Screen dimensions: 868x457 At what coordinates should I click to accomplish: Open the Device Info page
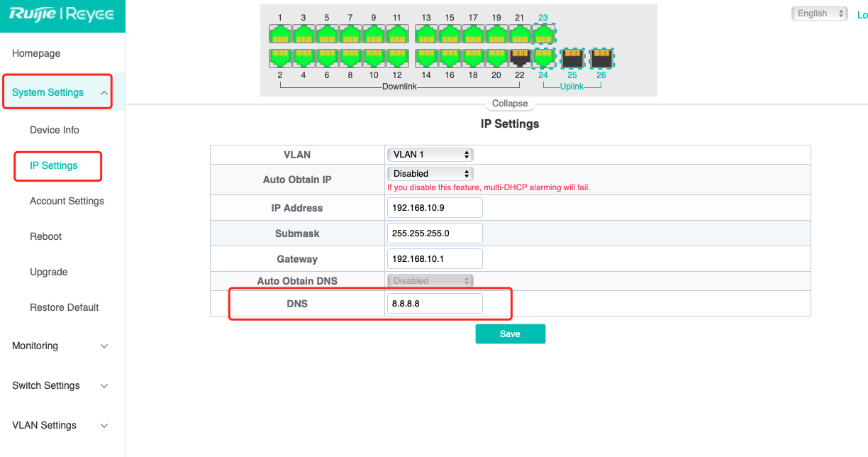tap(55, 131)
